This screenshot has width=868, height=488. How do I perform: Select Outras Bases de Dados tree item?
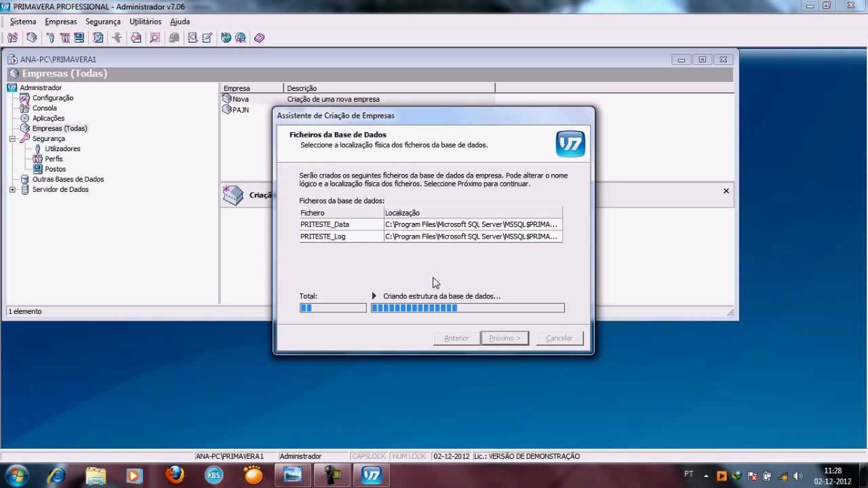tap(68, 179)
